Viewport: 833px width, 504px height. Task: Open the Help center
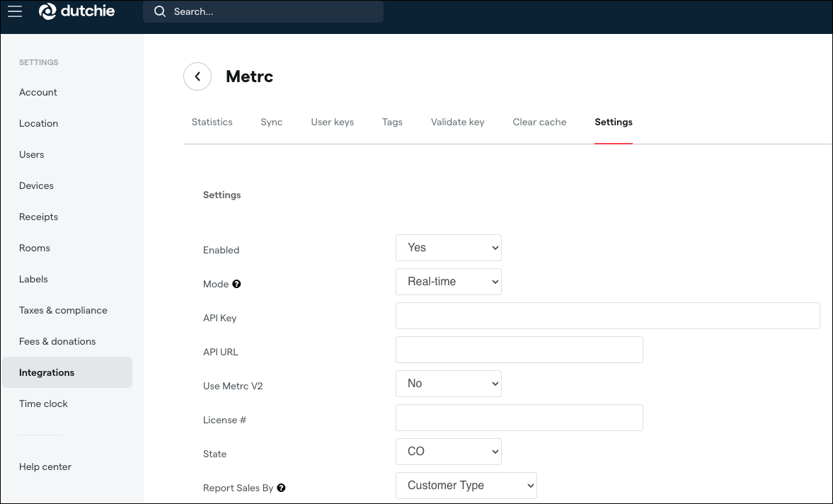45,466
